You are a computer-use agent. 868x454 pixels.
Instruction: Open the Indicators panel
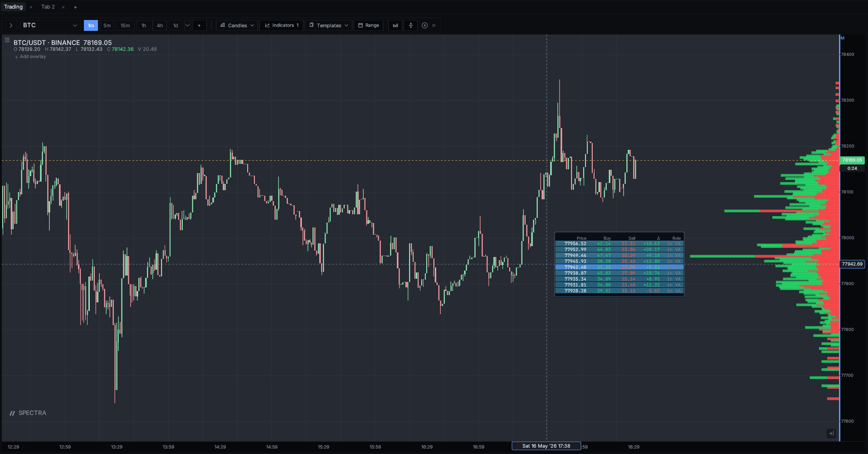(282, 25)
